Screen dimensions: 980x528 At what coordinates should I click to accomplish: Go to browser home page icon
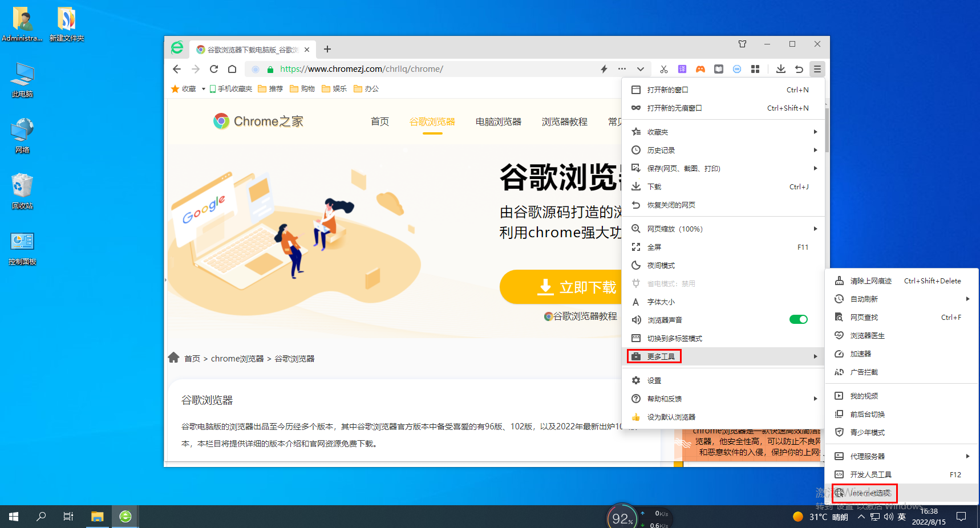tap(232, 69)
